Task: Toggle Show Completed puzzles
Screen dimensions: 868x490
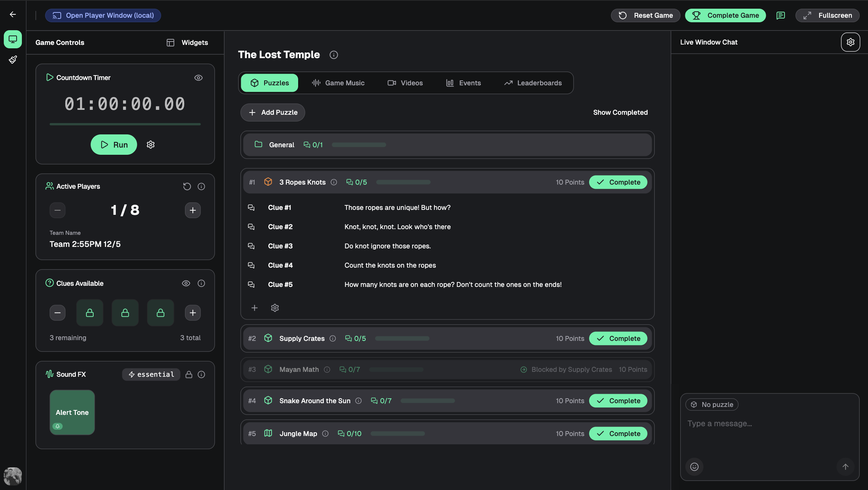Action: 620,112
